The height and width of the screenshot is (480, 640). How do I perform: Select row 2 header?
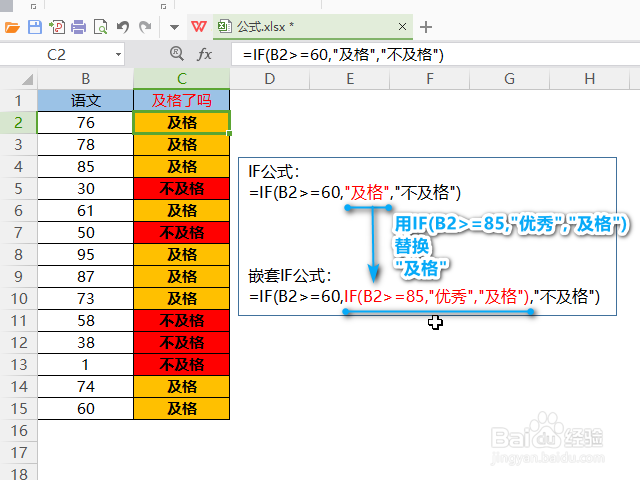(18, 122)
